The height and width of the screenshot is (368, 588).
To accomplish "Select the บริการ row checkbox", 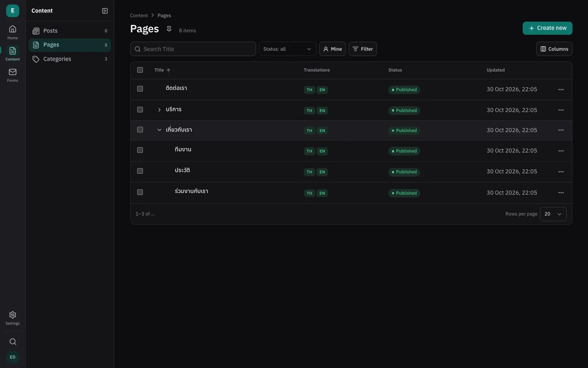I will pos(140,110).
